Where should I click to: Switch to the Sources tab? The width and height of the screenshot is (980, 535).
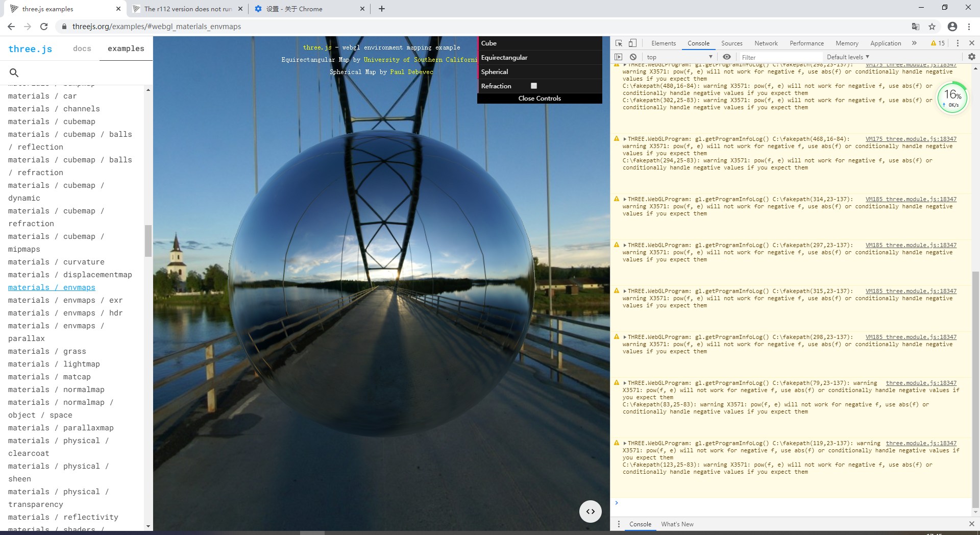coord(731,43)
